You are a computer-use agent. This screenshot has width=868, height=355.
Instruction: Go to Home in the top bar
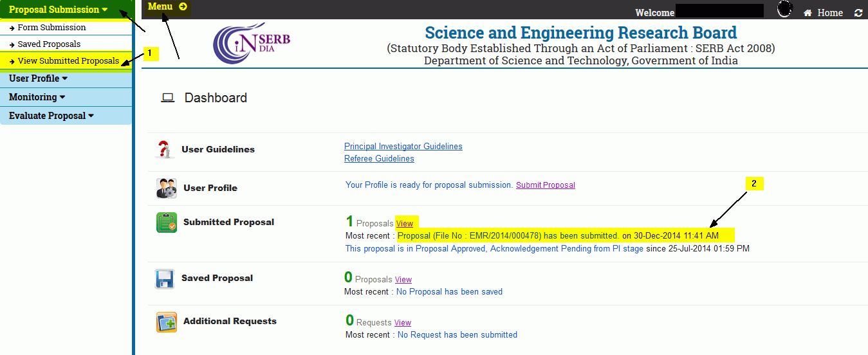(x=824, y=13)
